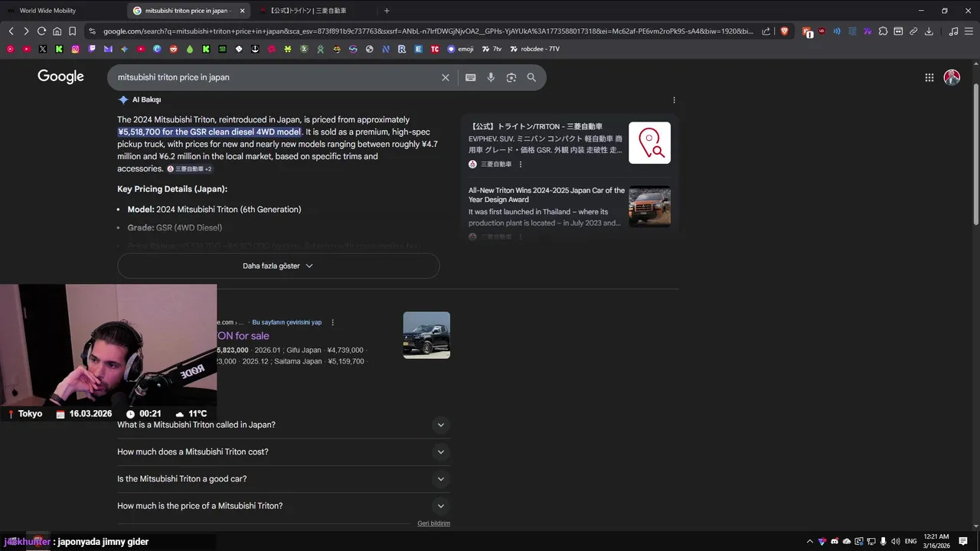Open the 【公式】トライトン/TRITON source card
The image size is (980, 551).
tap(570, 143)
